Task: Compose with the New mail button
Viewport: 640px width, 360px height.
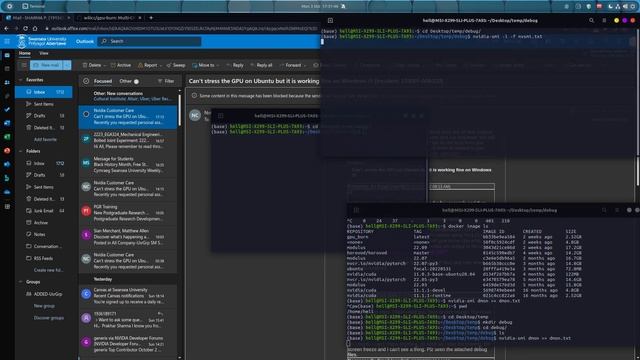Action: click(47, 65)
